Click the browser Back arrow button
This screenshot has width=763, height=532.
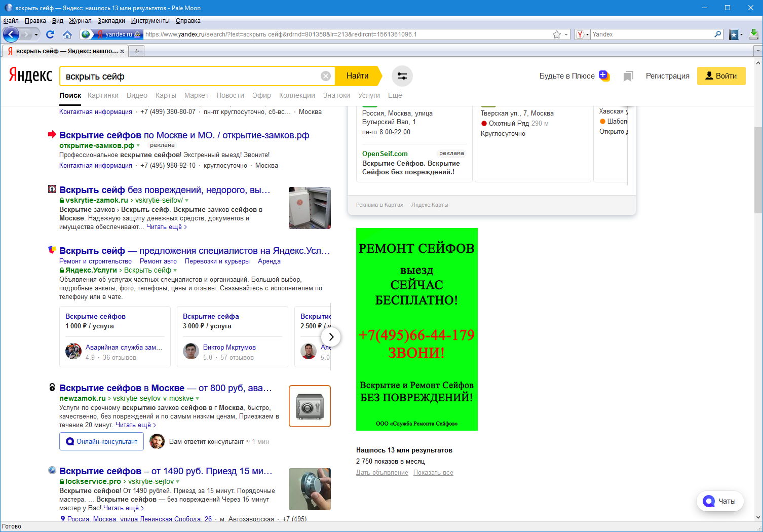11,34
